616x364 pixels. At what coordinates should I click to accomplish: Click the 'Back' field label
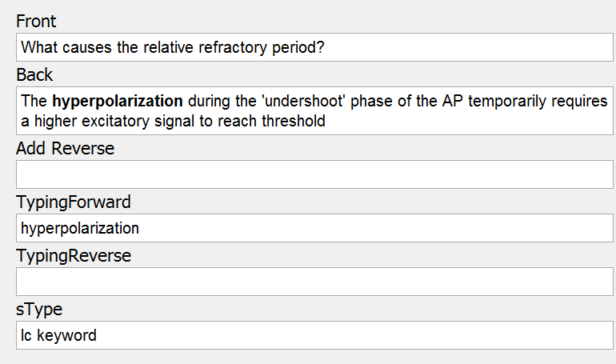34,75
